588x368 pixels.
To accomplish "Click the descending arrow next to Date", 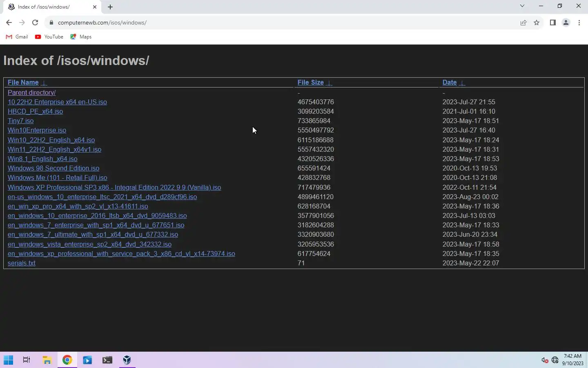I will 462,83.
